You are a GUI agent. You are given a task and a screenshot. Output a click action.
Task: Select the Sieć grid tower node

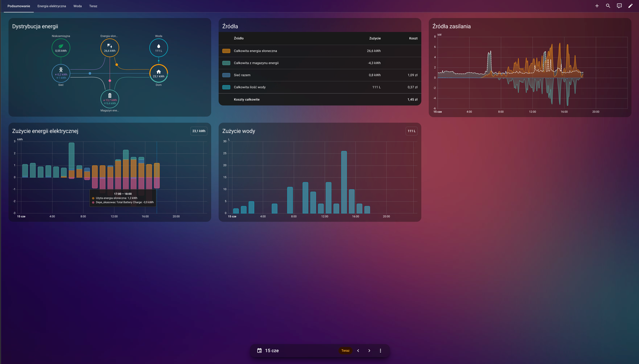61,73
